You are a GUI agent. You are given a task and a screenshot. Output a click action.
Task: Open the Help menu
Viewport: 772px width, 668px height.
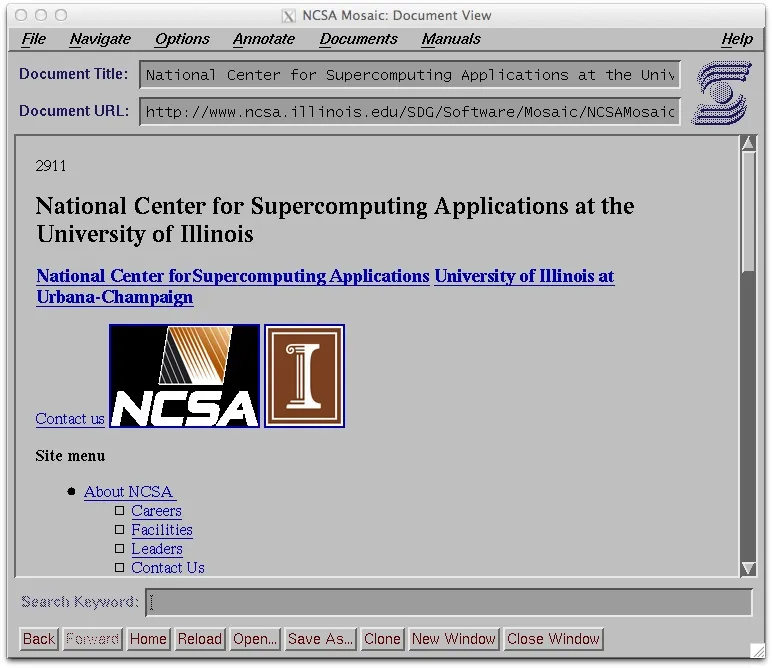(737, 39)
